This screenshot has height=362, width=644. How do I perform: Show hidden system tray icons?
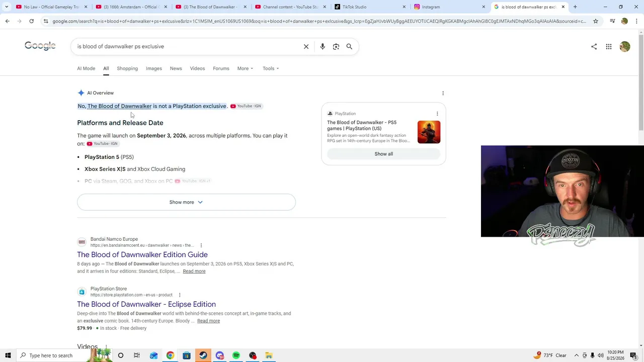[x=577, y=355]
